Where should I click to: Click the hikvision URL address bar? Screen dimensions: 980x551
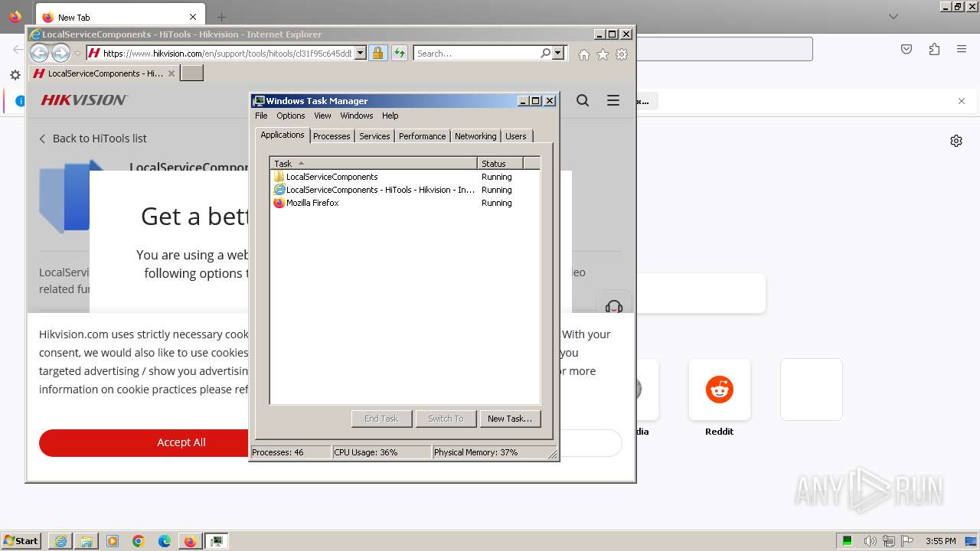click(x=227, y=54)
